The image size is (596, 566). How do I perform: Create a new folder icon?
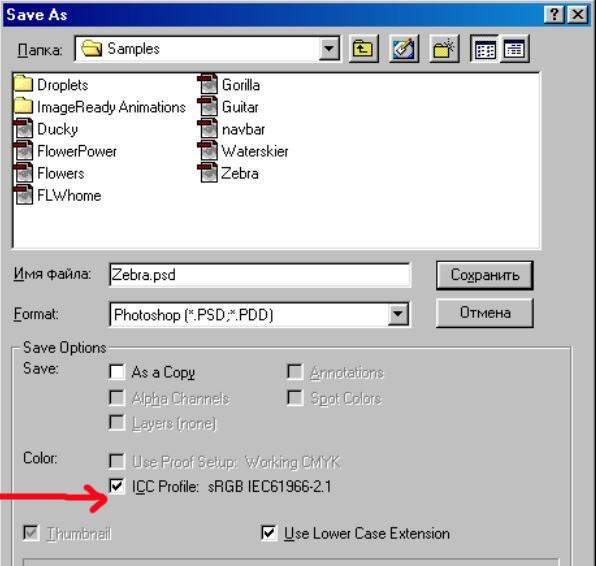pyautogui.click(x=444, y=48)
